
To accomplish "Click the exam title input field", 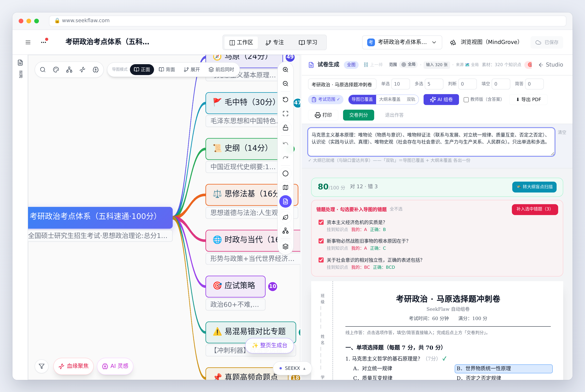I will pyautogui.click(x=342, y=84).
